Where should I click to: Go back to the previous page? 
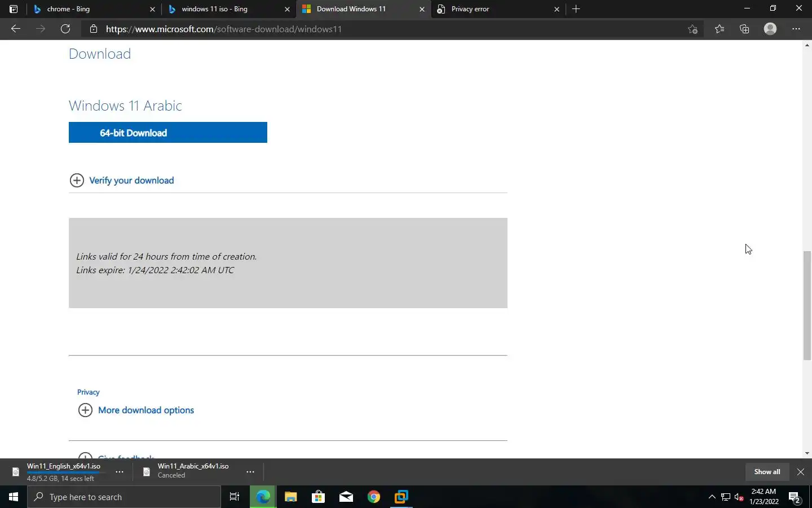(x=16, y=29)
